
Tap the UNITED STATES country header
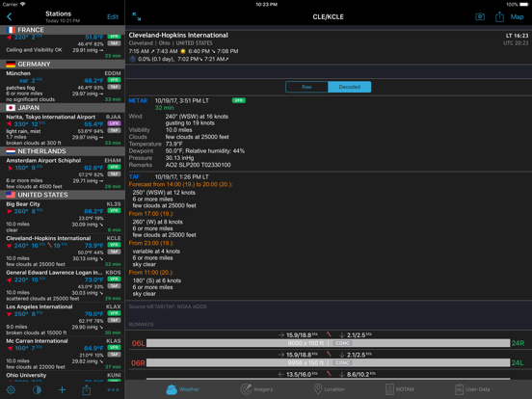pos(63,195)
